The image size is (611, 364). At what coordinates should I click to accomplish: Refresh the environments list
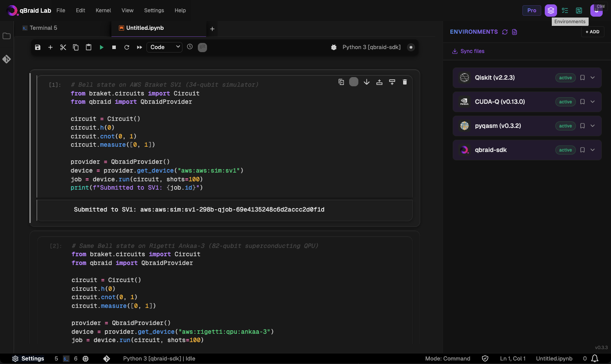505,32
